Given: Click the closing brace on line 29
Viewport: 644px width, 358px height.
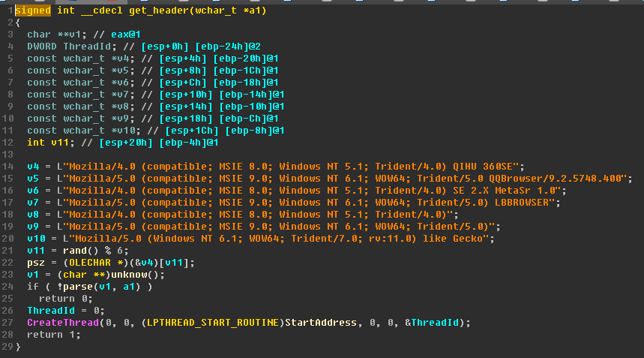Looking at the screenshot, I should (18, 347).
